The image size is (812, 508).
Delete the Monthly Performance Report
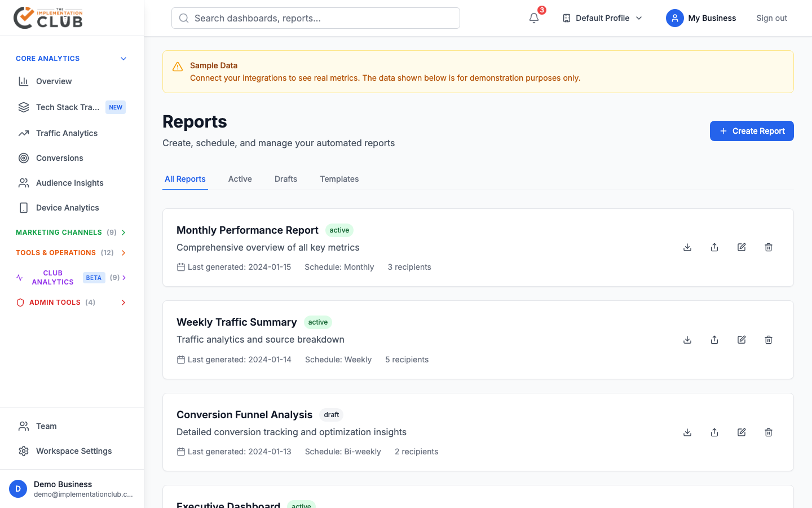(x=769, y=247)
